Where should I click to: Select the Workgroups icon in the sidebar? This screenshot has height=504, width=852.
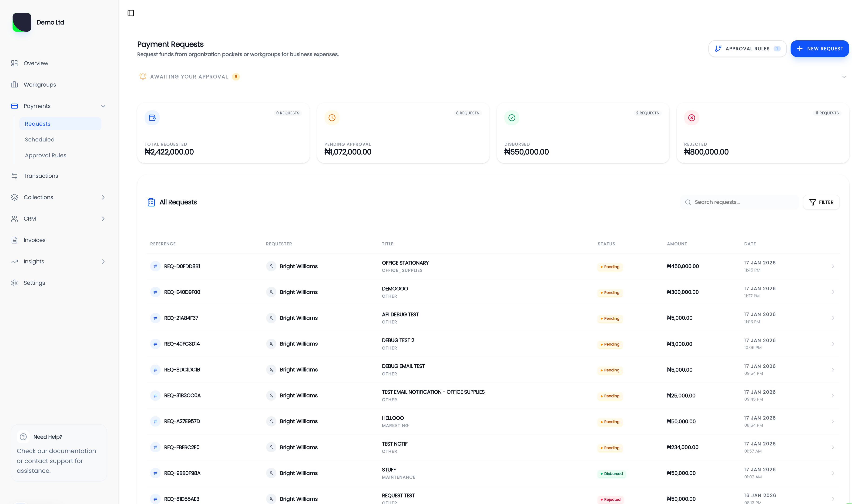tap(14, 84)
